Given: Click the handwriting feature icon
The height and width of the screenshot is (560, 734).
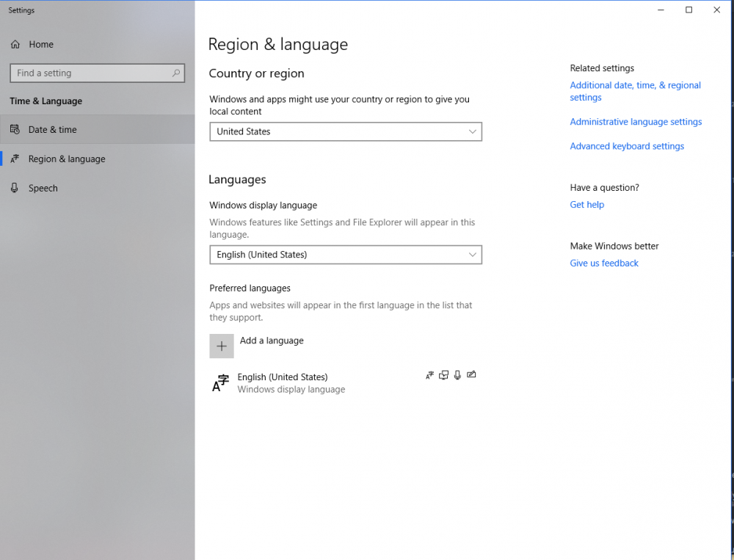Looking at the screenshot, I should 471,374.
